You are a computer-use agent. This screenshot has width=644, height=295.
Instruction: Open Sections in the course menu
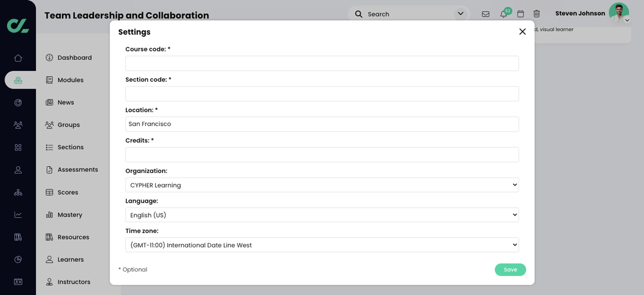[64, 147]
